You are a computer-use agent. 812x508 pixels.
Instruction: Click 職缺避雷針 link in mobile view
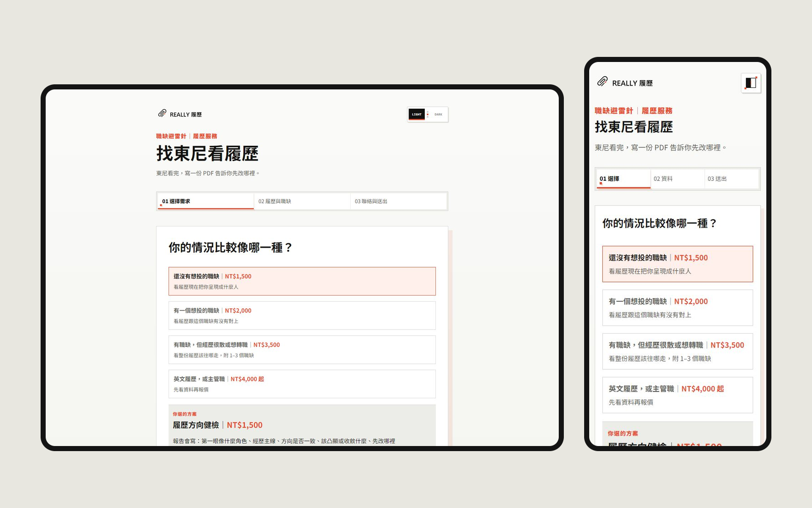(x=614, y=111)
